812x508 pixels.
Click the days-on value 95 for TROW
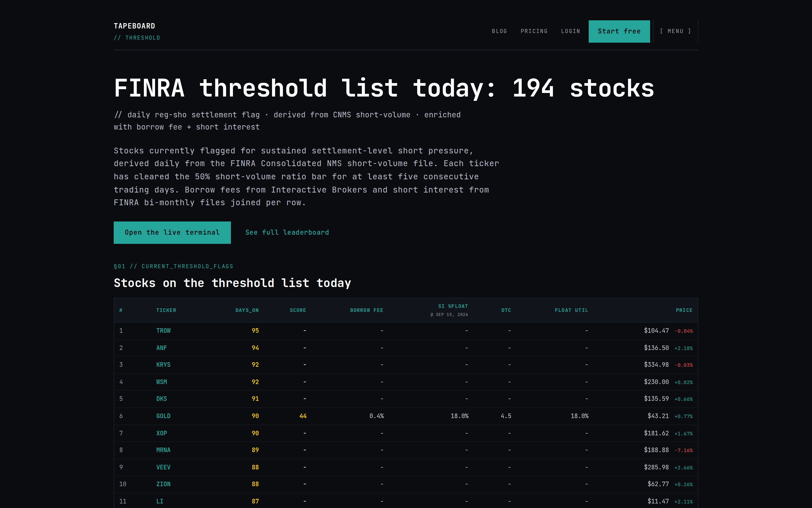[x=255, y=331]
